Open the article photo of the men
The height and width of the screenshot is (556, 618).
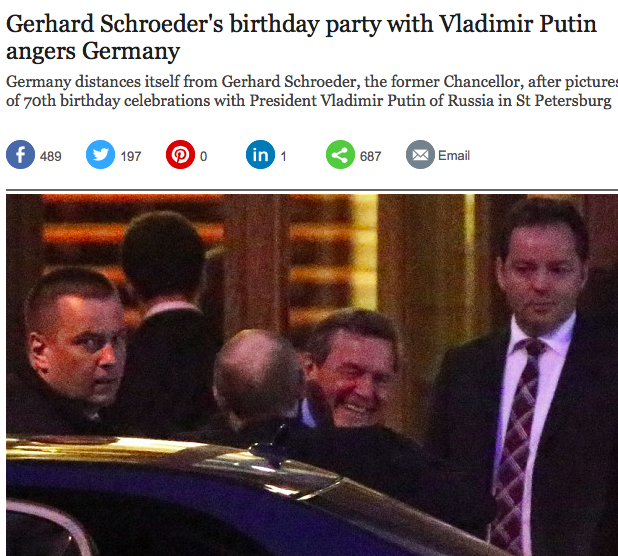tap(312, 375)
